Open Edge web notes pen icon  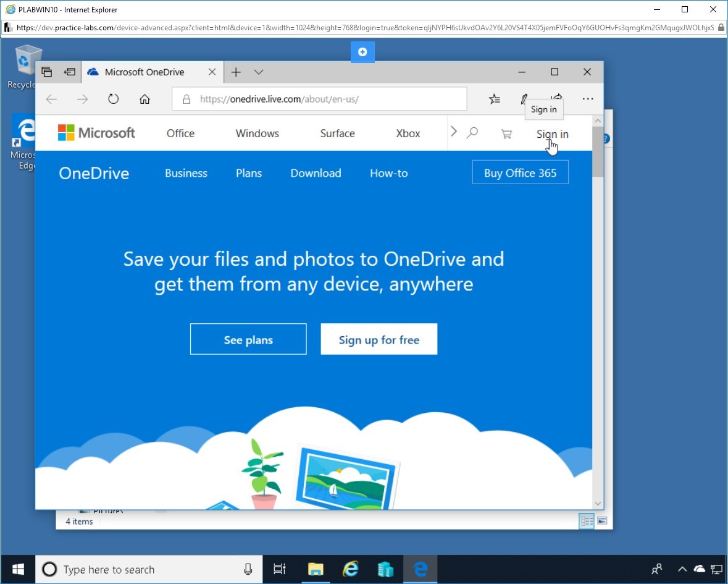tap(524, 98)
